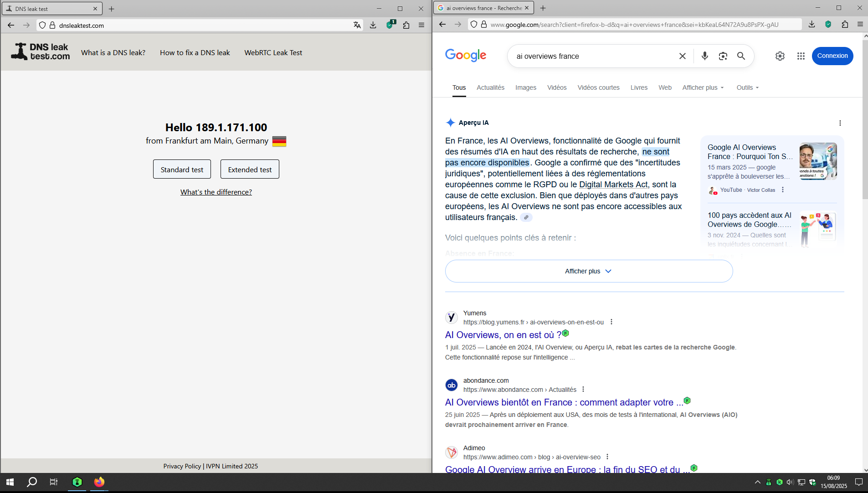The height and width of the screenshot is (493, 868).
Task: Start voice search with the microphone icon
Action: click(x=705, y=56)
